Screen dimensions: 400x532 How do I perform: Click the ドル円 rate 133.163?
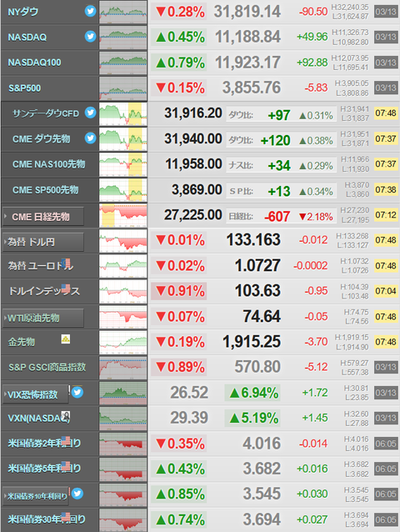[x=253, y=240]
